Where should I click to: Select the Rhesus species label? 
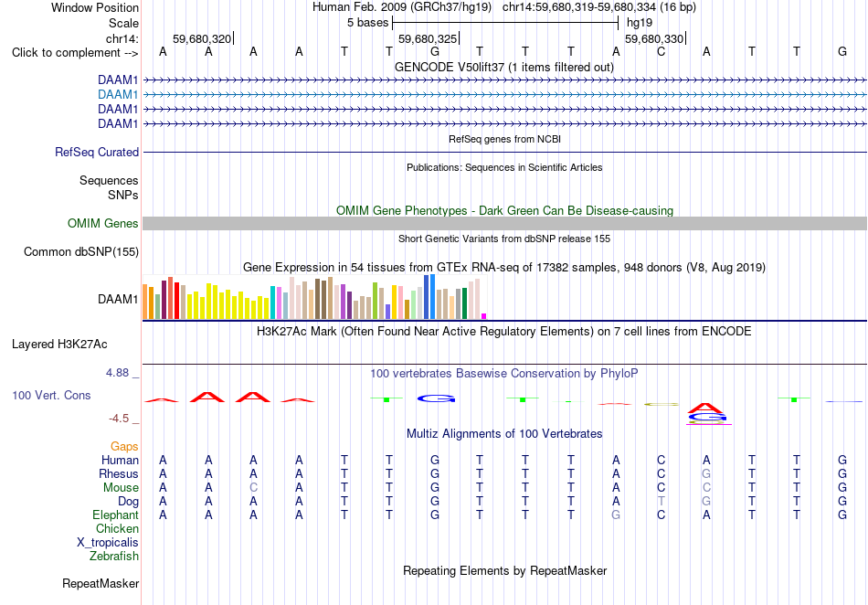(x=119, y=473)
